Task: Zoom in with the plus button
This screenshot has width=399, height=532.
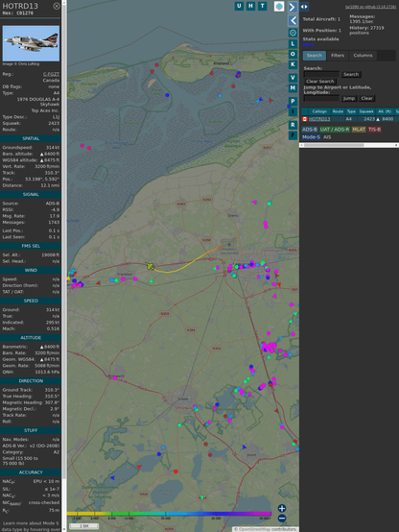Action: click(282, 508)
